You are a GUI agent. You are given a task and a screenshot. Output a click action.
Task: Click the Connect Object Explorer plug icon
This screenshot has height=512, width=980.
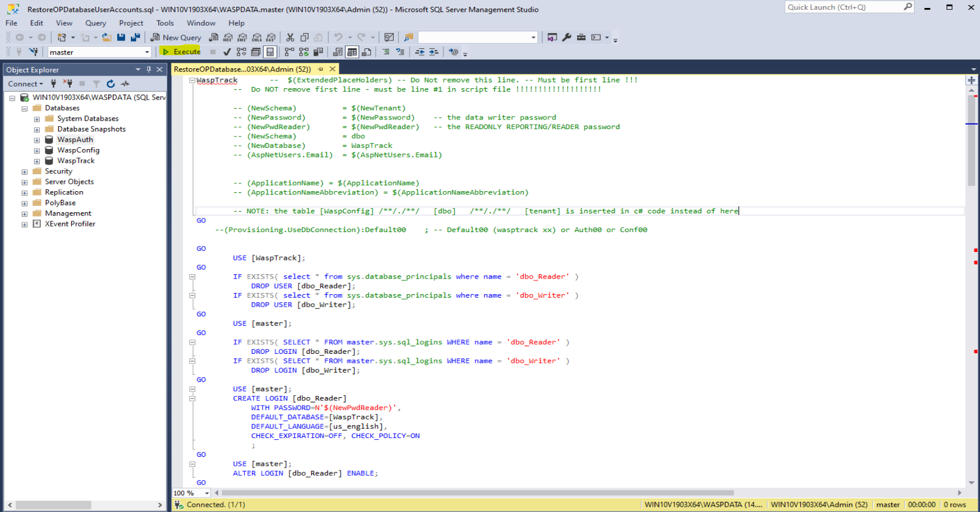pos(53,84)
